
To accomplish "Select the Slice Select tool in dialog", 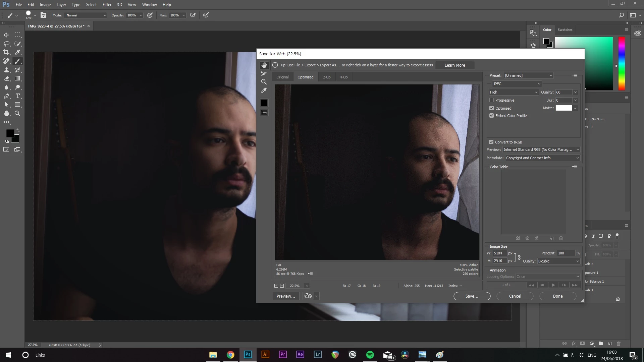I will 264,73.
